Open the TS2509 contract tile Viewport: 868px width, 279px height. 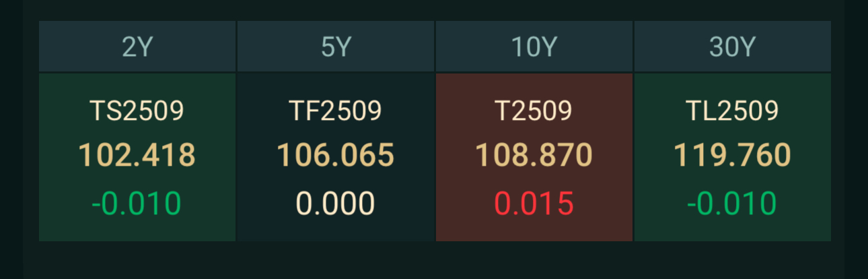(137, 157)
